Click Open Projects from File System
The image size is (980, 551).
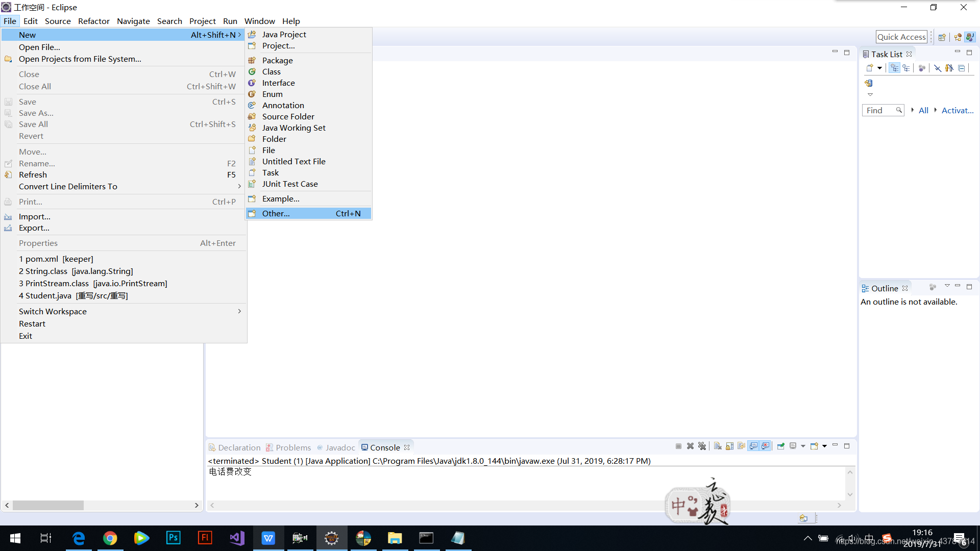pos(124,59)
